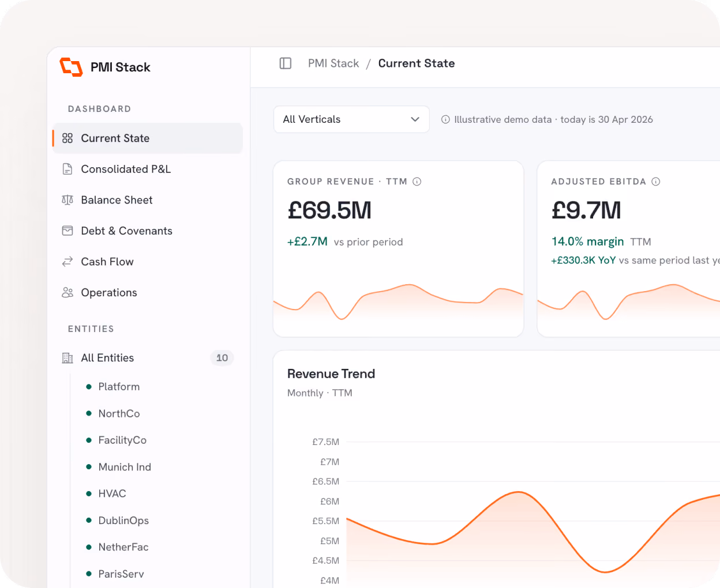Toggle the sidebar panel icon
Image resolution: width=720 pixels, height=588 pixels.
(286, 63)
